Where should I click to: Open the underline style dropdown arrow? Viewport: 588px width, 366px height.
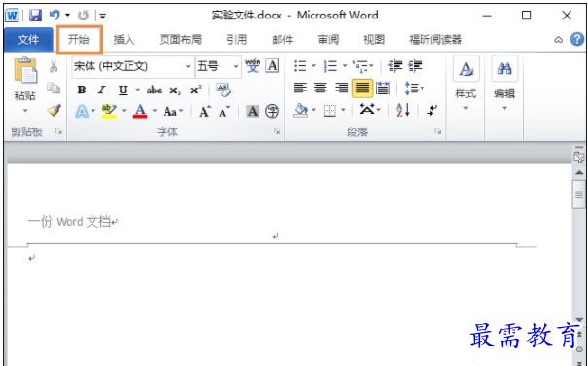pos(137,90)
